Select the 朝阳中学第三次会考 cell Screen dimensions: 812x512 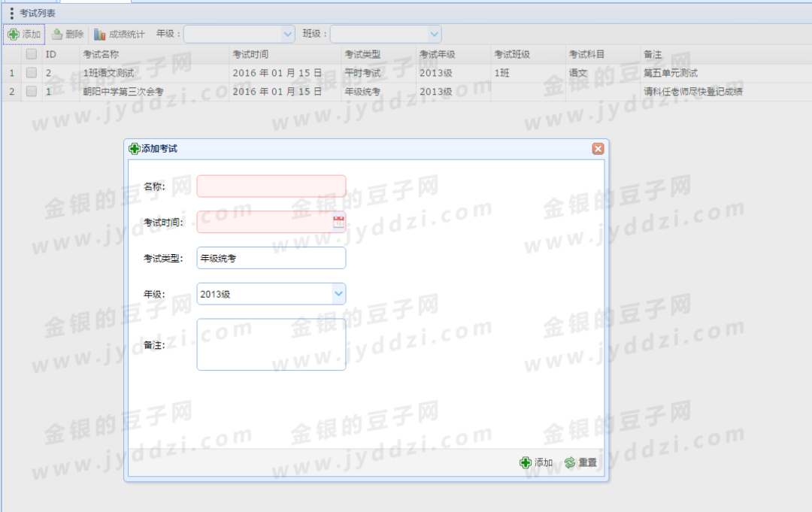[x=154, y=92]
